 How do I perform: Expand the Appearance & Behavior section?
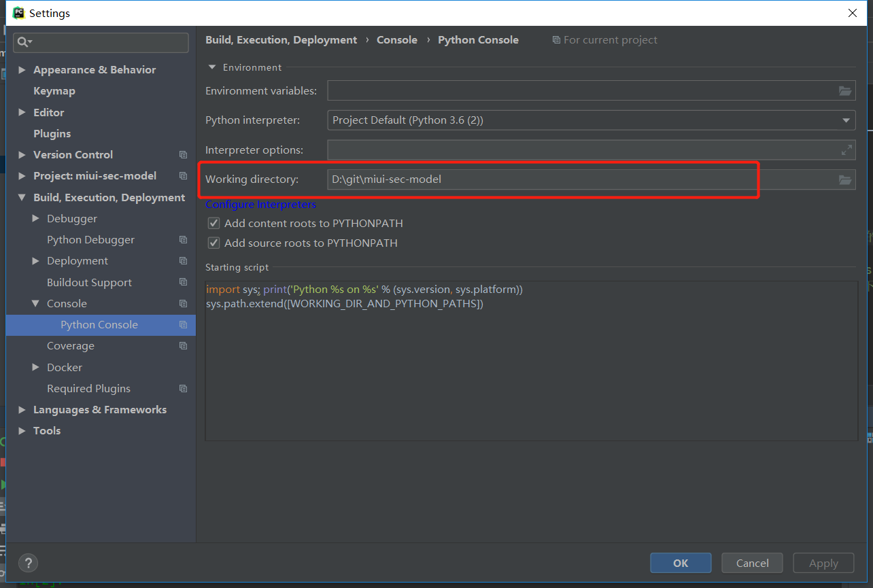22,69
